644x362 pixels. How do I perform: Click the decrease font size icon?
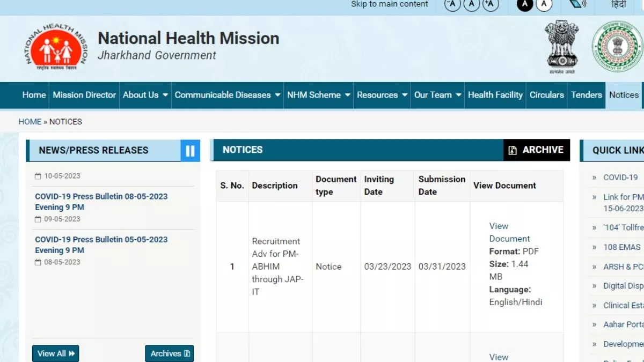click(452, 5)
